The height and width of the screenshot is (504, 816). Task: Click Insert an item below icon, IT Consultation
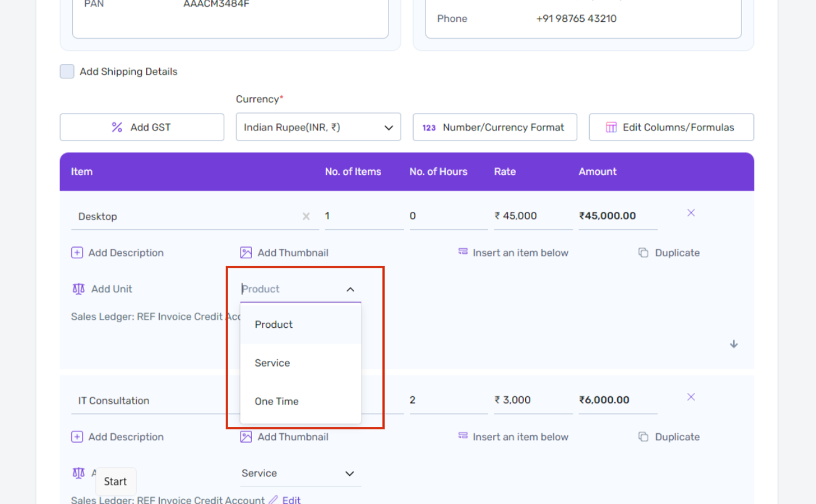[463, 436]
